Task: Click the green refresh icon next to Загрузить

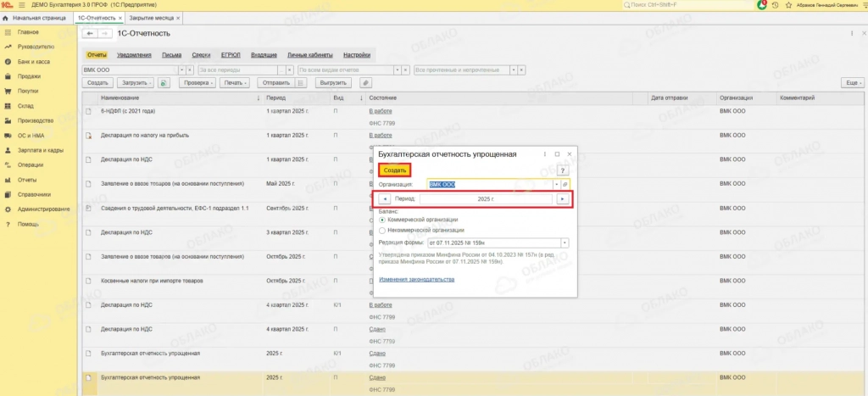Action: 164,83
